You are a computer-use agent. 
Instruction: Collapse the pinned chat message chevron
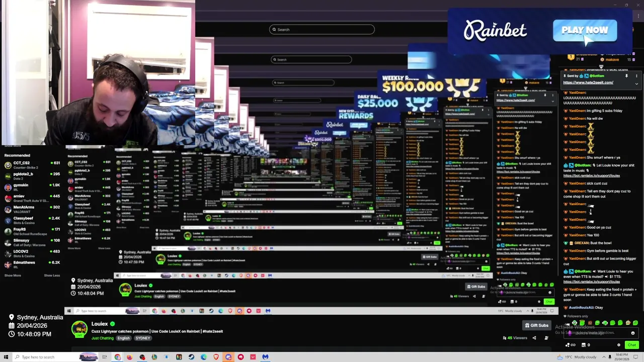[636, 84]
